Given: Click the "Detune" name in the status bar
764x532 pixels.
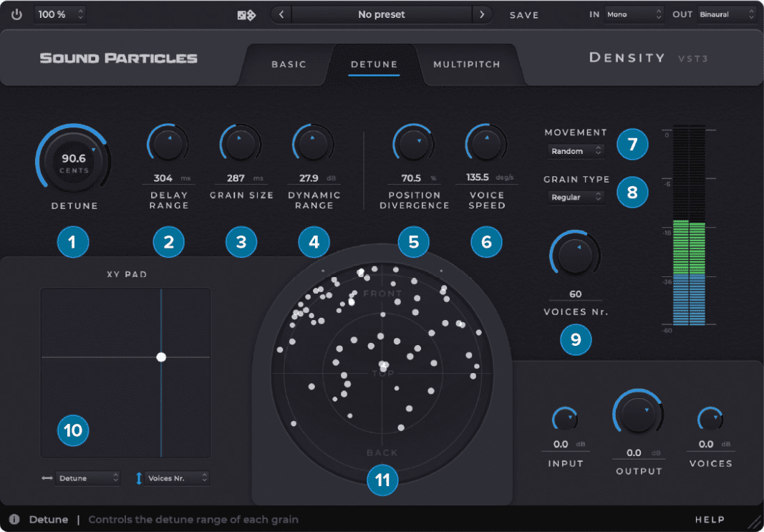Looking at the screenshot, I should (x=49, y=520).
